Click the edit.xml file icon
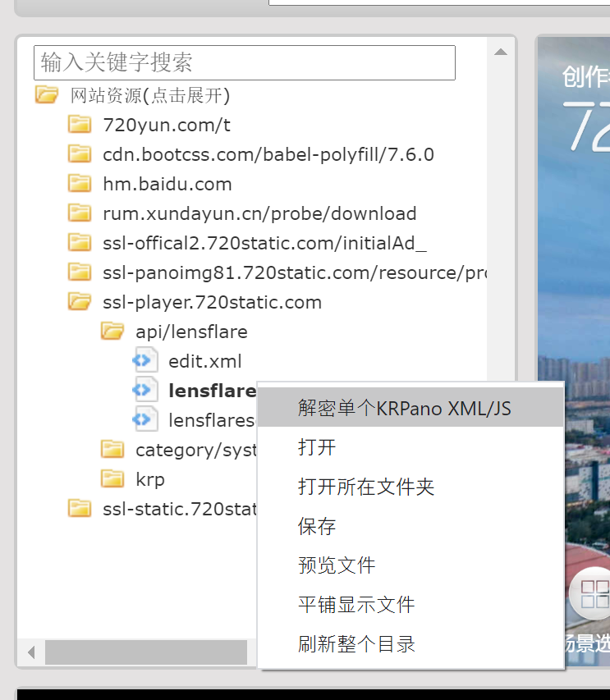The height and width of the screenshot is (700, 610). [144, 361]
